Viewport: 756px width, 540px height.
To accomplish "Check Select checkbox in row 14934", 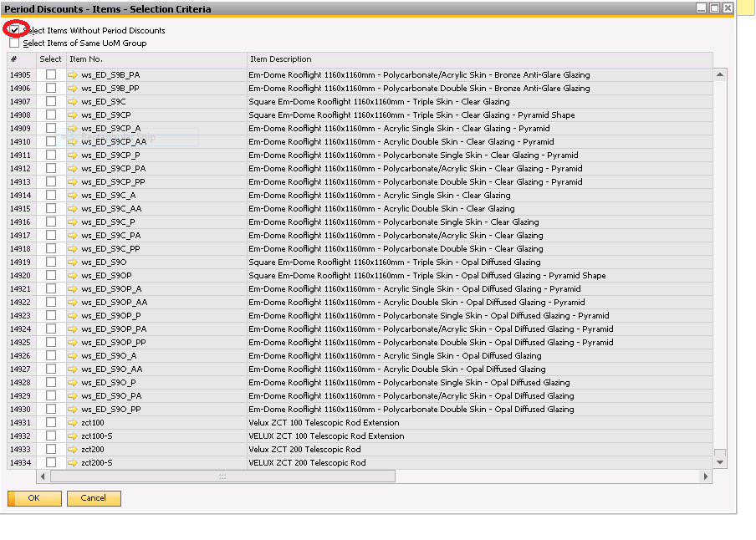I will [51, 463].
